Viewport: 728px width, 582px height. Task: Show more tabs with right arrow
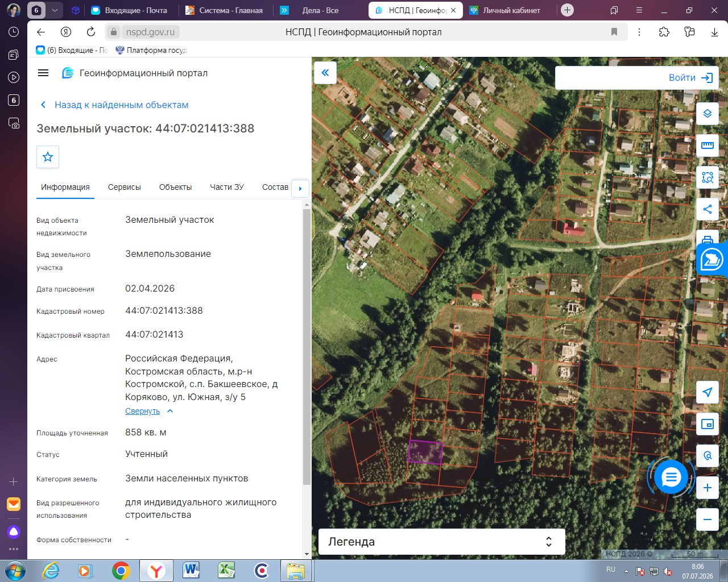pos(300,188)
